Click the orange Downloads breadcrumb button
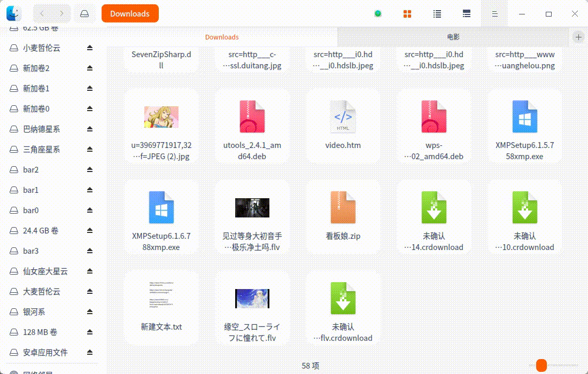588x374 pixels. pos(130,13)
